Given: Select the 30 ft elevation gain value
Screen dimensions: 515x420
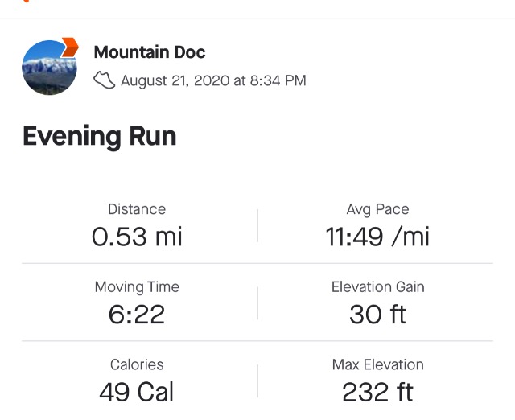Looking at the screenshot, I should (x=377, y=315).
